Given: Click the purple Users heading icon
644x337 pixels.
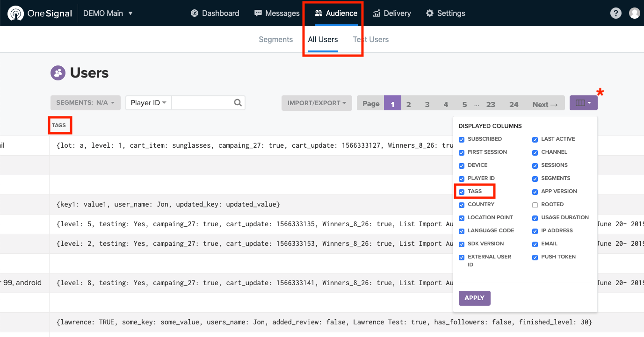Looking at the screenshot, I should [x=58, y=73].
